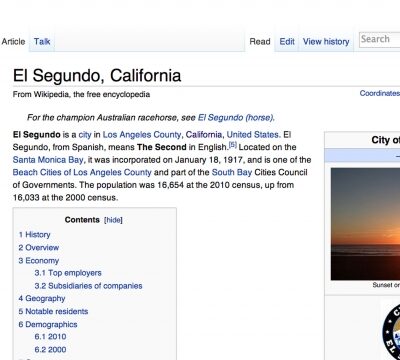Jump to 6 Demographics section
Viewport: 400px width, 360px height.
tap(48, 324)
